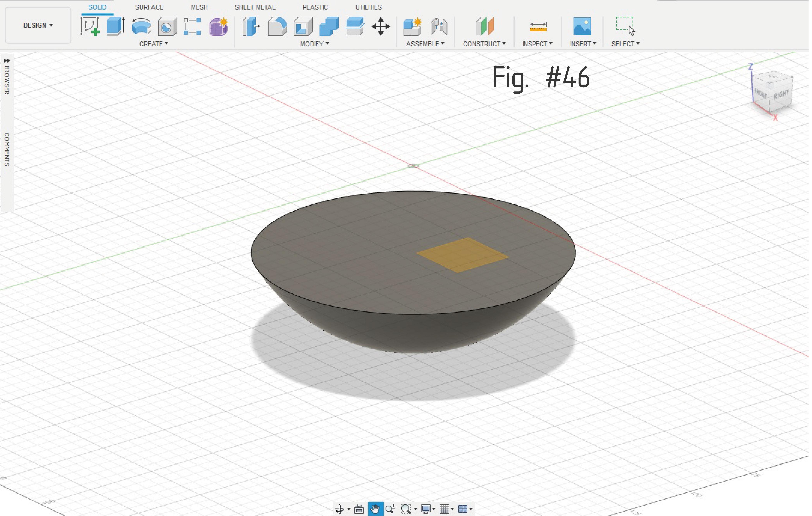Click the Hole tool icon
This screenshot has width=812, height=516.
tap(168, 26)
